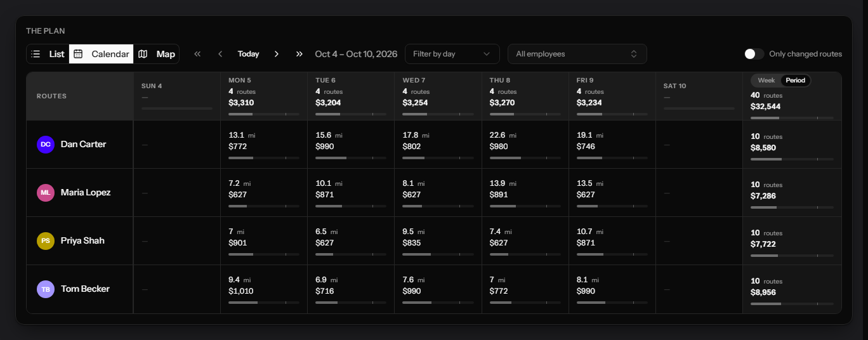Viewport: 868px width, 340px height.
Task: Click the Today button
Action: pyautogui.click(x=248, y=54)
